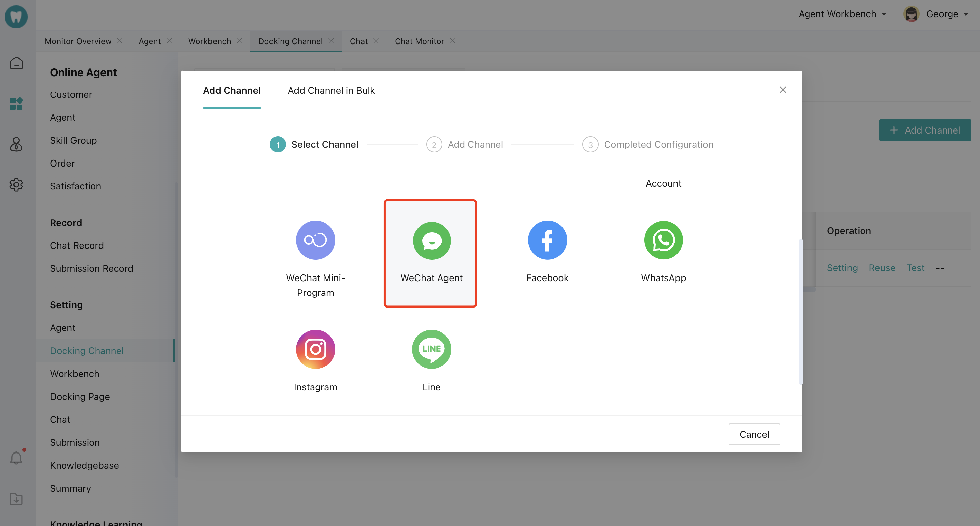The width and height of the screenshot is (980, 526).
Task: Open Agent under Online Agent
Action: coord(62,117)
